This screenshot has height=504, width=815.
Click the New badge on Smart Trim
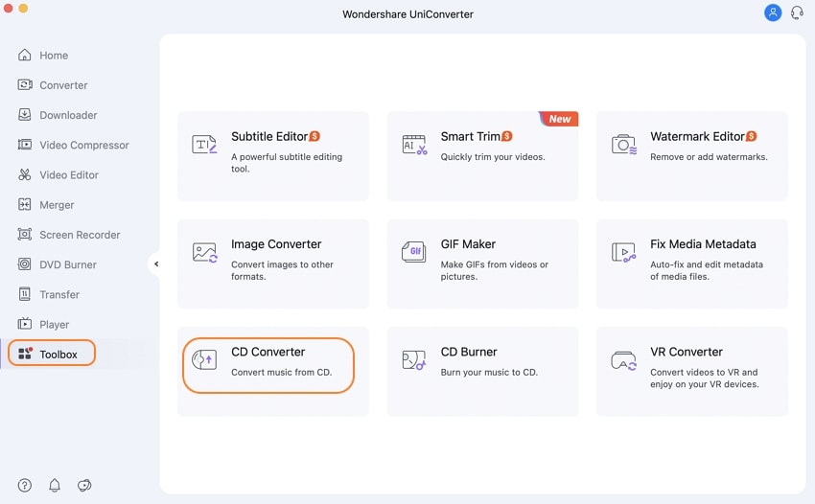coord(559,119)
